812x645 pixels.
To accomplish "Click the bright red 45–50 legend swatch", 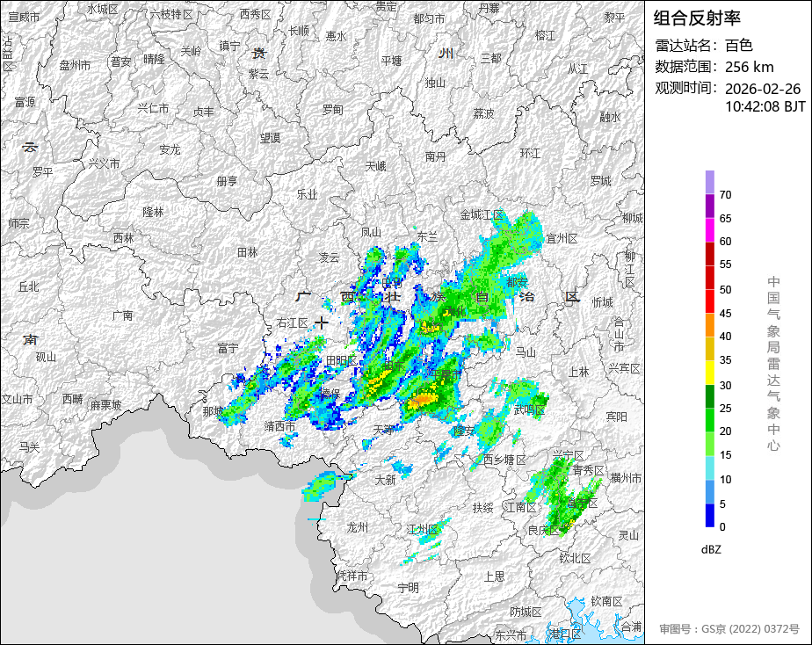I will coord(709,301).
